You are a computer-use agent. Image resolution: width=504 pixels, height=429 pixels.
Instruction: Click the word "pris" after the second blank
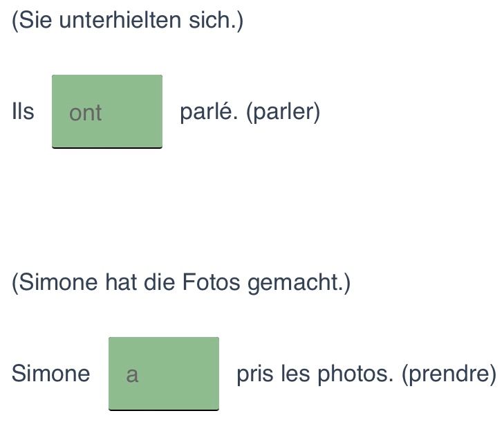pos(255,374)
